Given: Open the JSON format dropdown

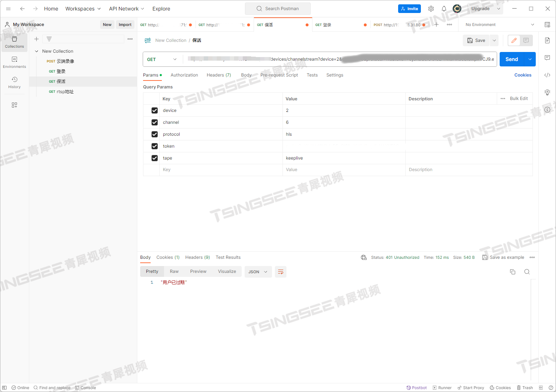Looking at the screenshot, I should coord(258,272).
